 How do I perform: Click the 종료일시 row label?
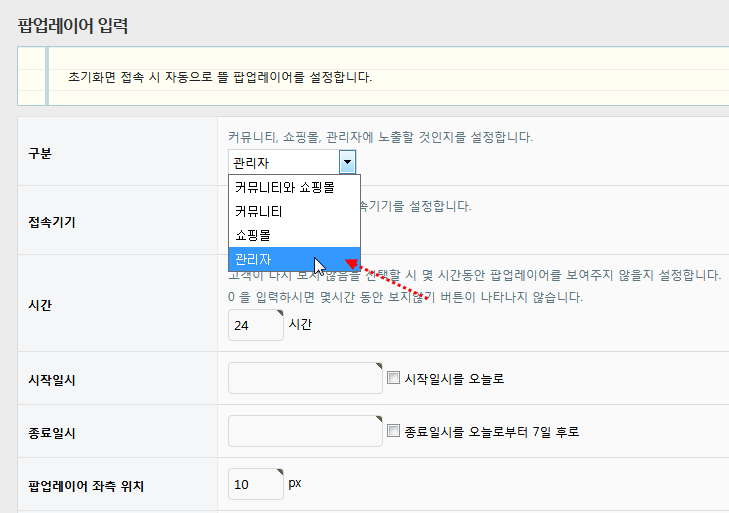(52, 433)
